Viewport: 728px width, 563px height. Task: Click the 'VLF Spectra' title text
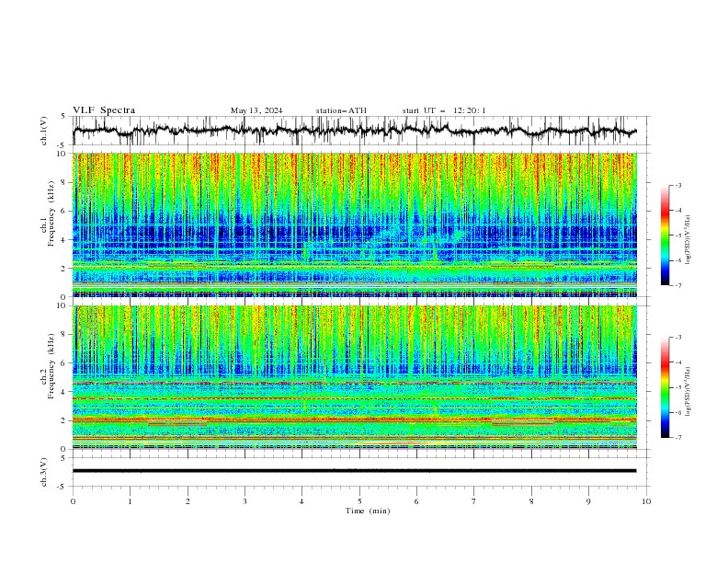(x=104, y=110)
